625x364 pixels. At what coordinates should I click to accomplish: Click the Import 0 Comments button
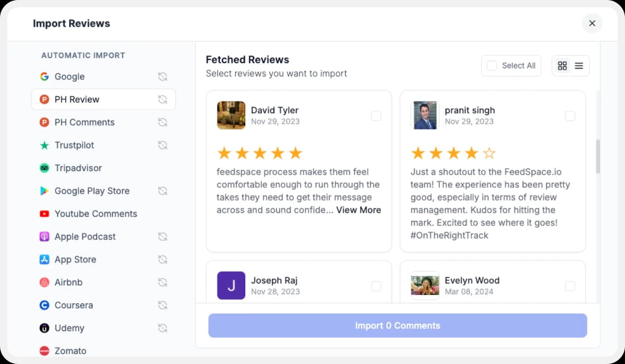pos(397,325)
